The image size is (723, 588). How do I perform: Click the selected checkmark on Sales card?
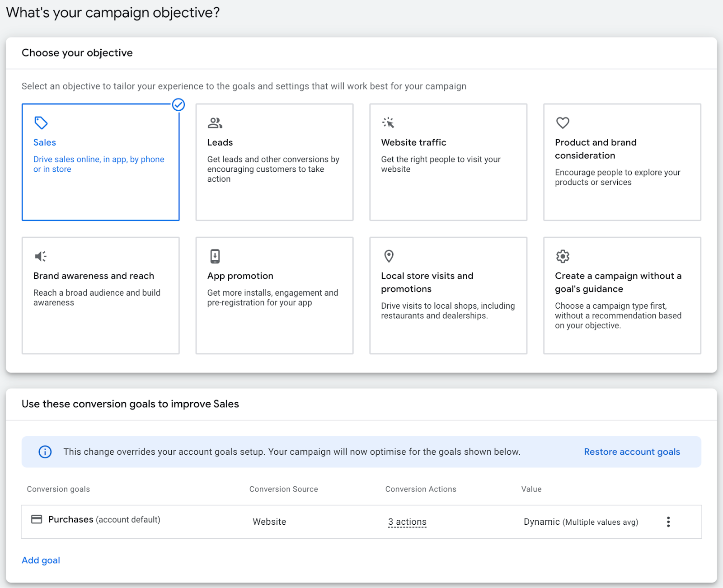178,105
